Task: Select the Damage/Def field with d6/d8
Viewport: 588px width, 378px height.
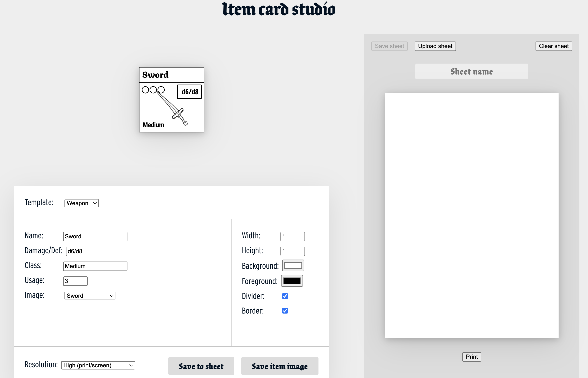Action: pyautogui.click(x=98, y=251)
